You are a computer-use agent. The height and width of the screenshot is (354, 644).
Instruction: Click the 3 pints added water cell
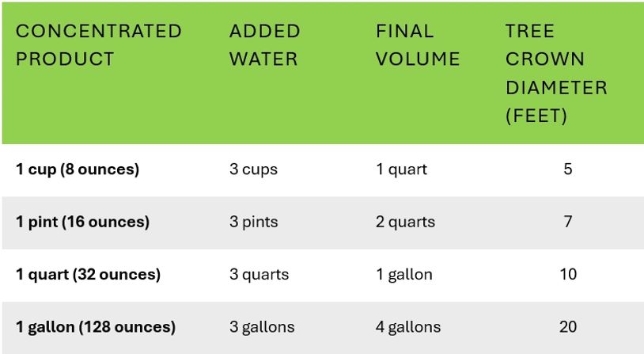[x=253, y=222]
